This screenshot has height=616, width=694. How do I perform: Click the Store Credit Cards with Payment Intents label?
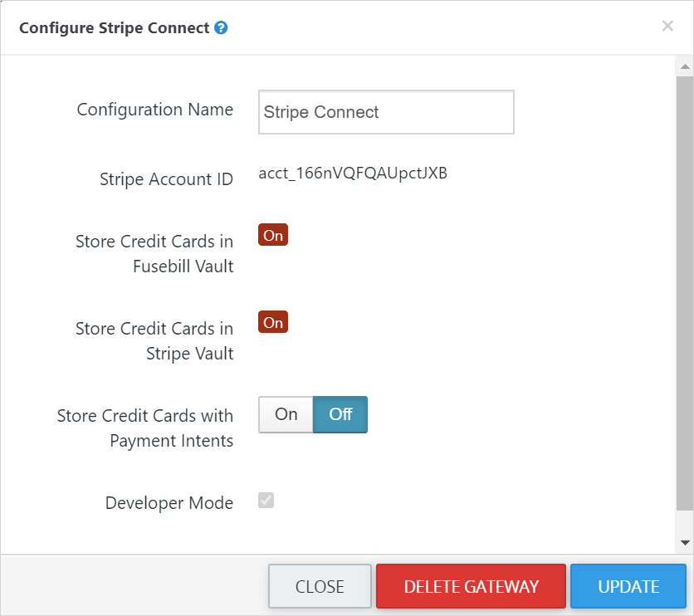click(145, 428)
